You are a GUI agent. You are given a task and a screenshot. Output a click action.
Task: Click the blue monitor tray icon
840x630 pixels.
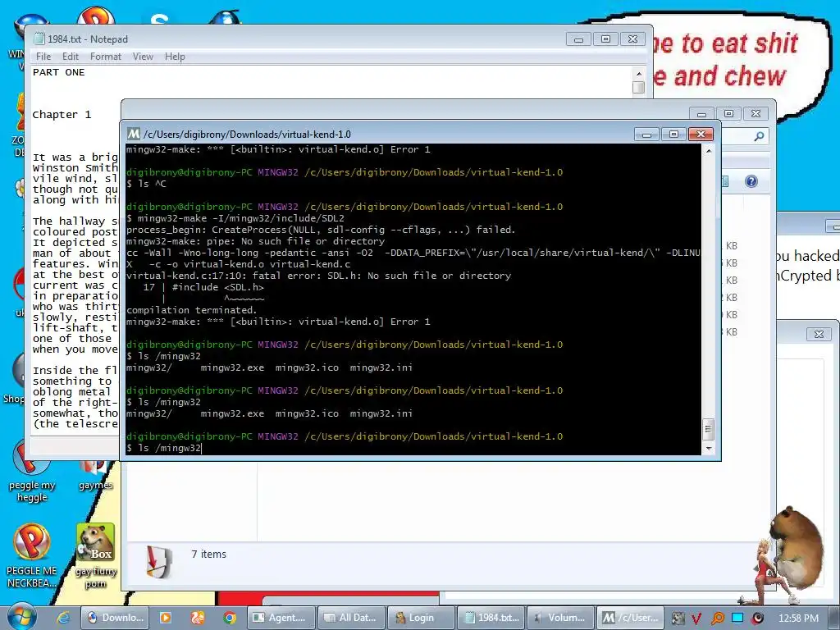737,618
